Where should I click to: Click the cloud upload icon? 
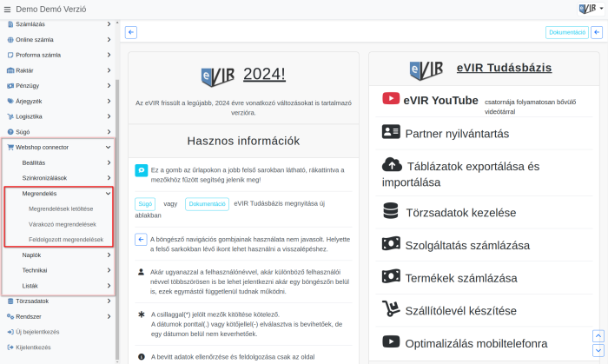tap(392, 164)
